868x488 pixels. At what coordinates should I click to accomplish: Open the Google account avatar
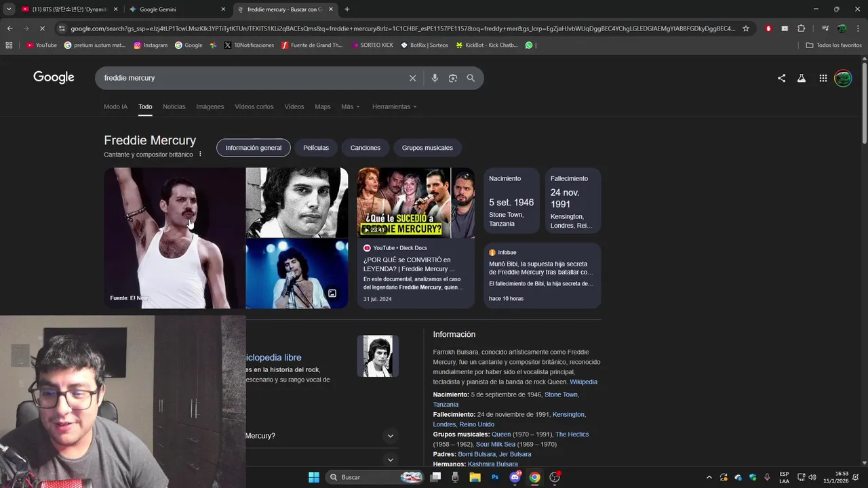click(x=843, y=78)
